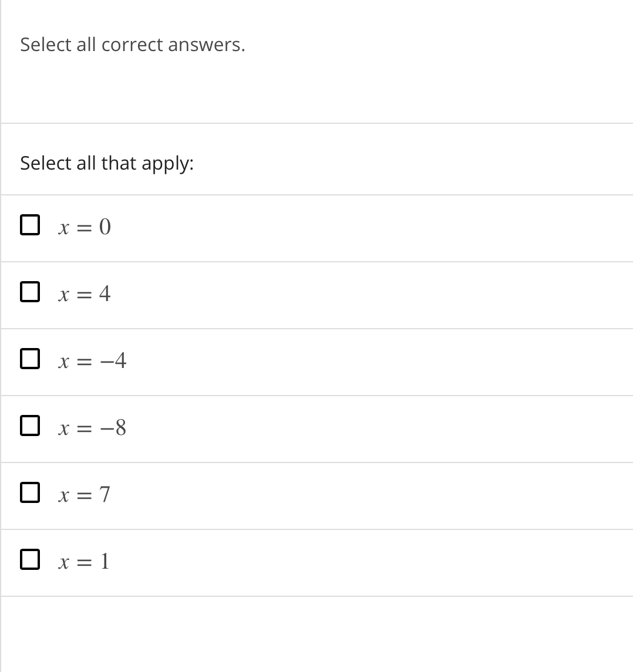Select the x = −8 checkbox
Screen dimensions: 633x672
(x=29, y=427)
